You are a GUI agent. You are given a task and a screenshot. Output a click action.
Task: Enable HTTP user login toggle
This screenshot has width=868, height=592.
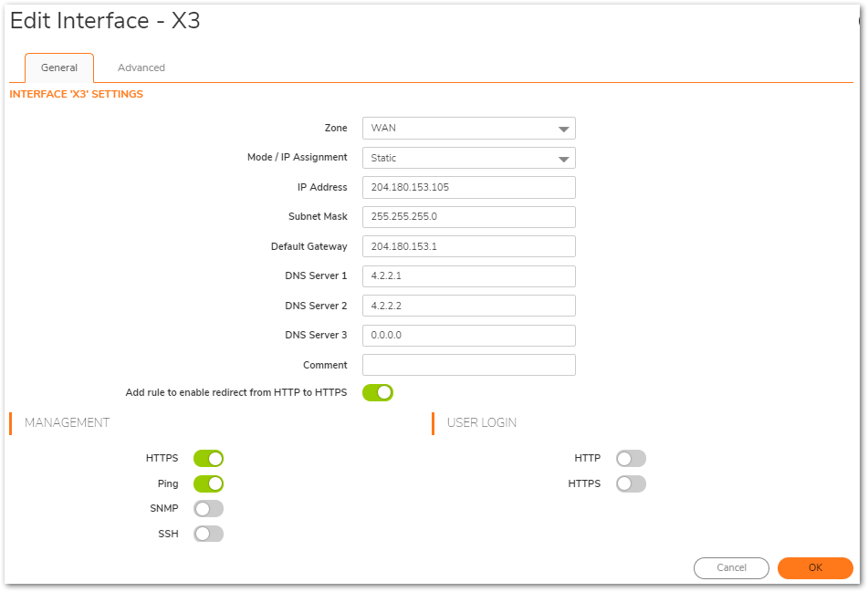point(631,458)
